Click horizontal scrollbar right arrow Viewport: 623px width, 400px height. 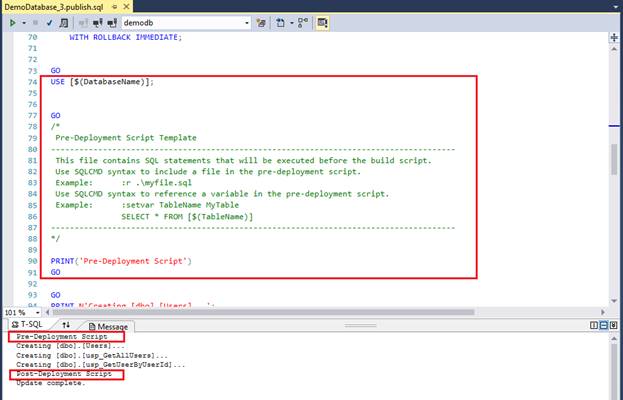click(603, 312)
